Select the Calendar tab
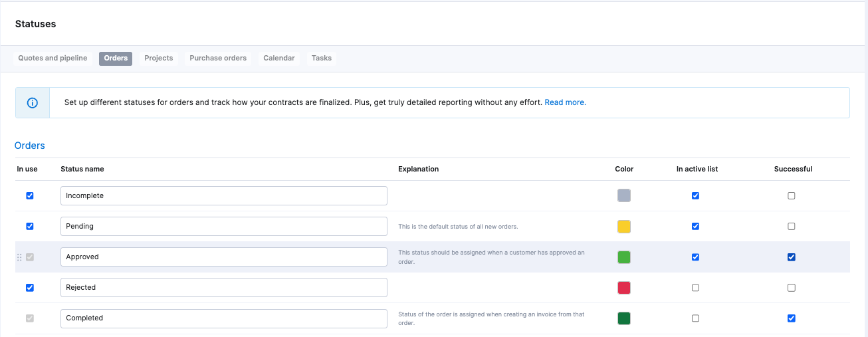Image resolution: width=868 pixels, height=337 pixels. (x=279, y=58)
